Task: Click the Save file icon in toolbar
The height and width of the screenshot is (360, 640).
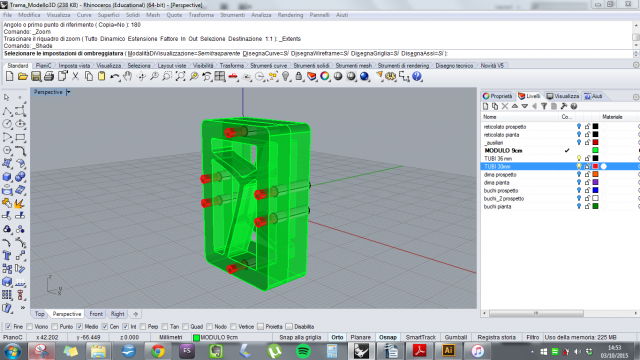Action: click(36, 76)
